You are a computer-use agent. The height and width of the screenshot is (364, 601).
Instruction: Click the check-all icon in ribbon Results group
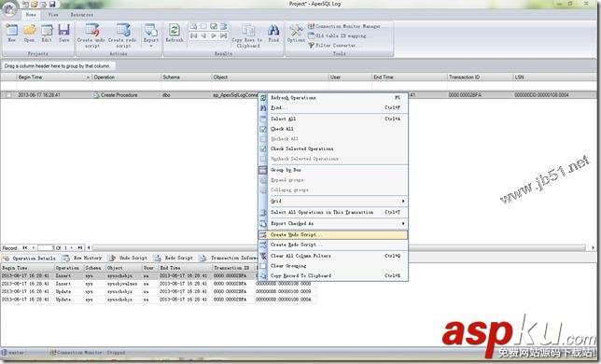pyautogui.click(x=214, y=26)
